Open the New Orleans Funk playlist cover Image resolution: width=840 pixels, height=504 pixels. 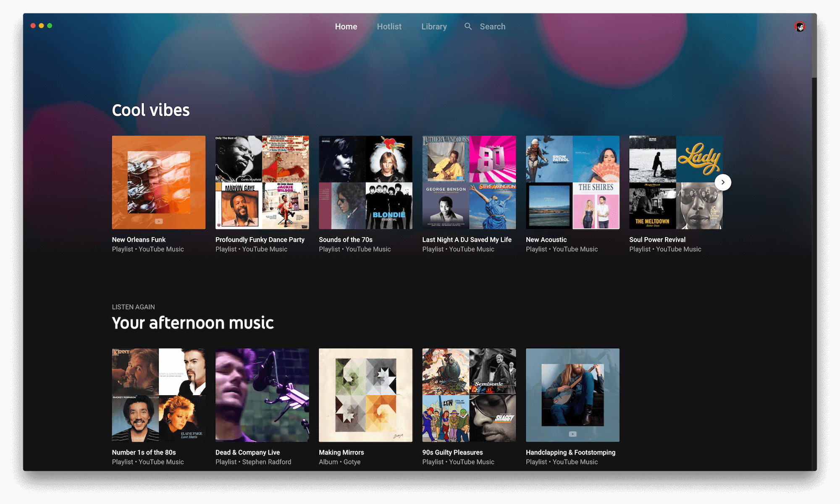(x=158, y=182)
